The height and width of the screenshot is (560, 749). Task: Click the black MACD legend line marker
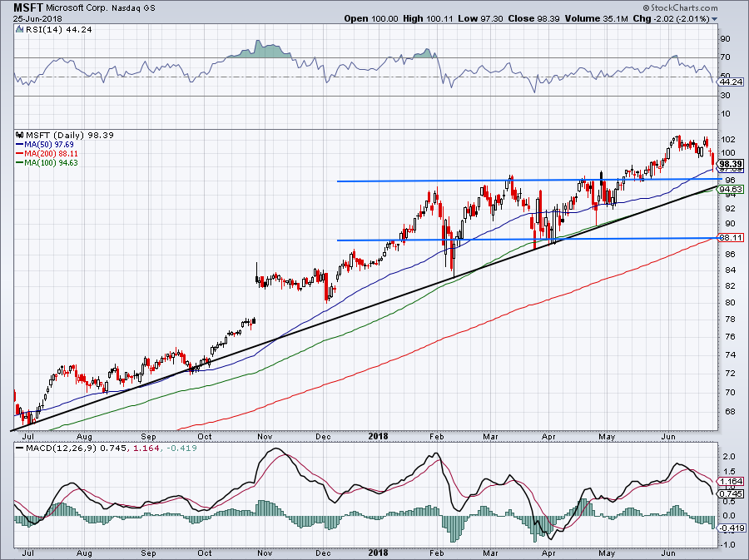[20, 448]
